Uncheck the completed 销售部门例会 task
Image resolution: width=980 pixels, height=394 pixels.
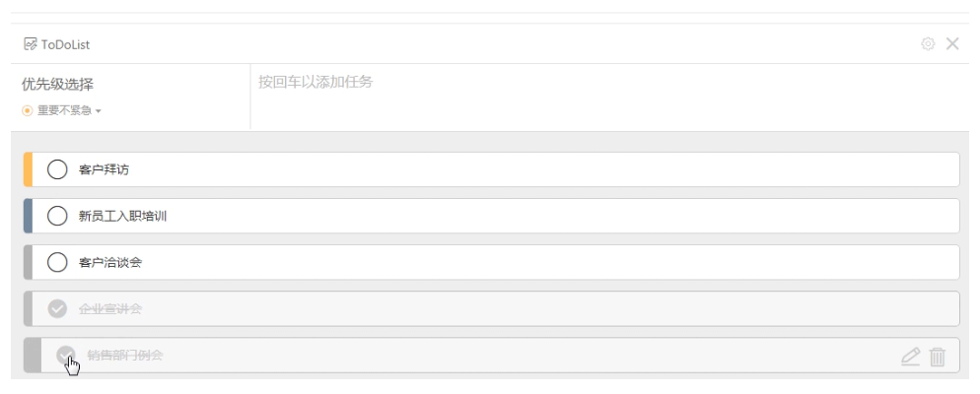pyautogui.click(x=66, y=355)
